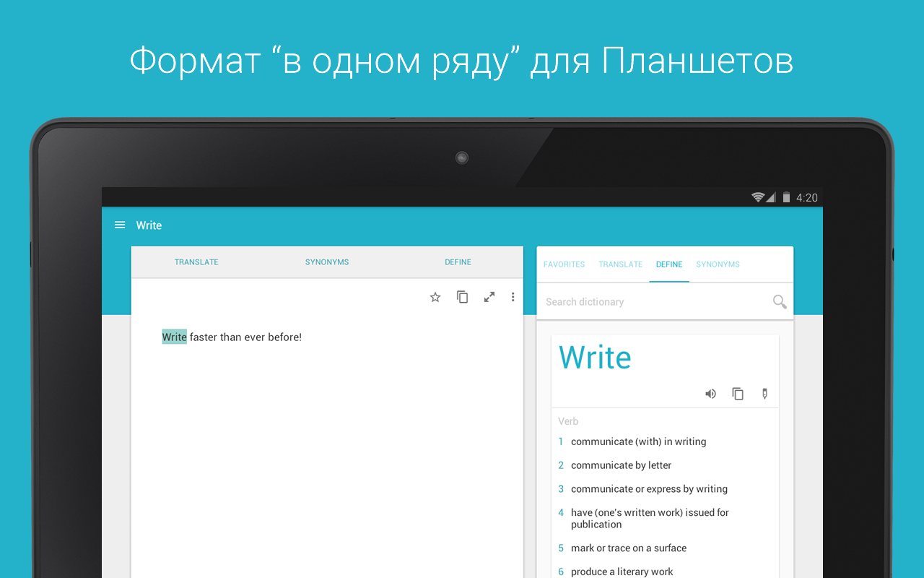Switch dictionary panel to TRANSLATE tab
Screen dimensions: 924x578
[620, 264]
